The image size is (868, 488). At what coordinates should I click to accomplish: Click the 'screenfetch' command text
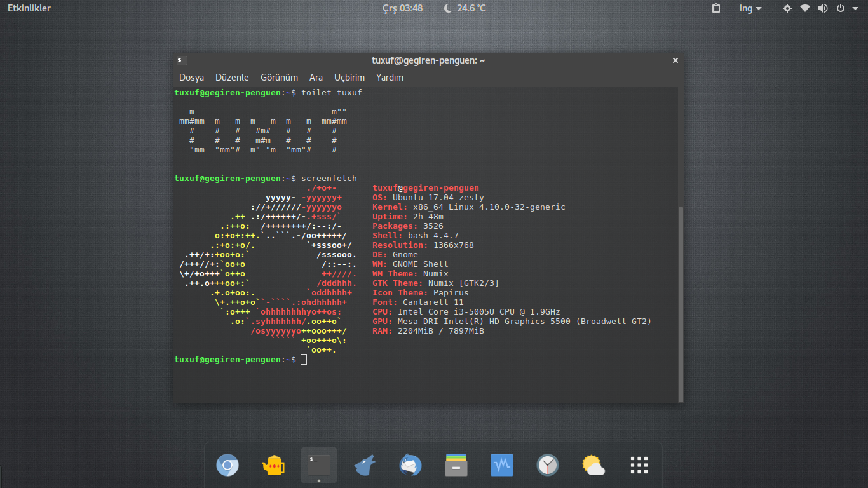point(329,179)
